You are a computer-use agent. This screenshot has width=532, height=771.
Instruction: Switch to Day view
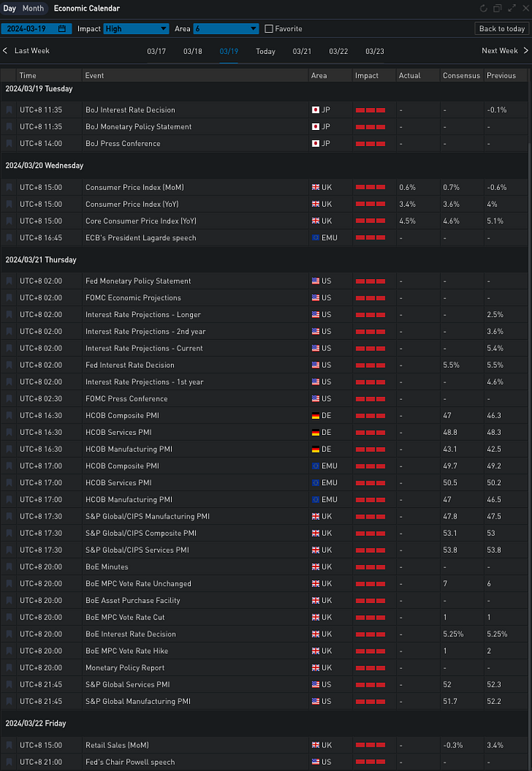tap(10, 8)
